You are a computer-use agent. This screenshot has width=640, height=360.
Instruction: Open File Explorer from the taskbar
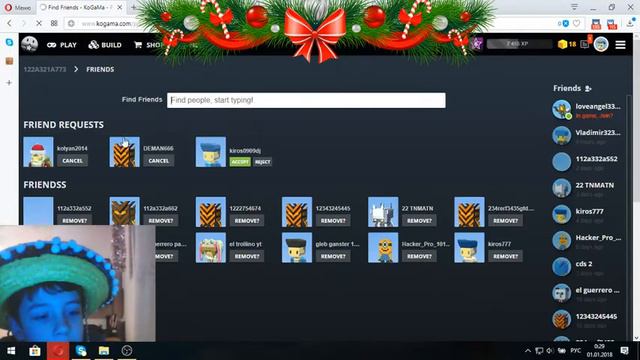tap(104, 351)
